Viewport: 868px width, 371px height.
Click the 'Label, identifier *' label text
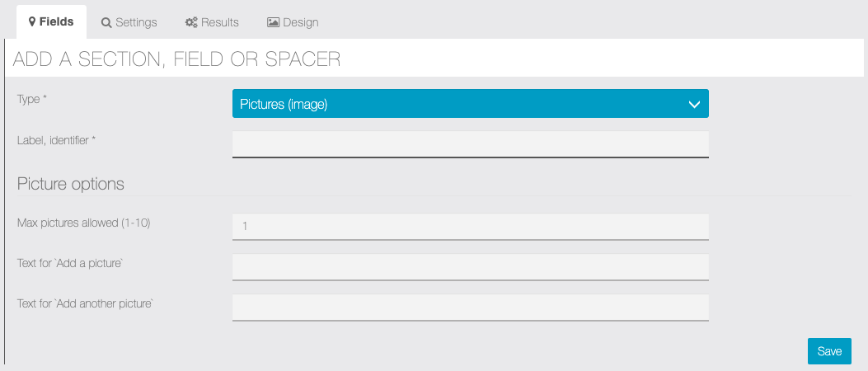(57, 140)
